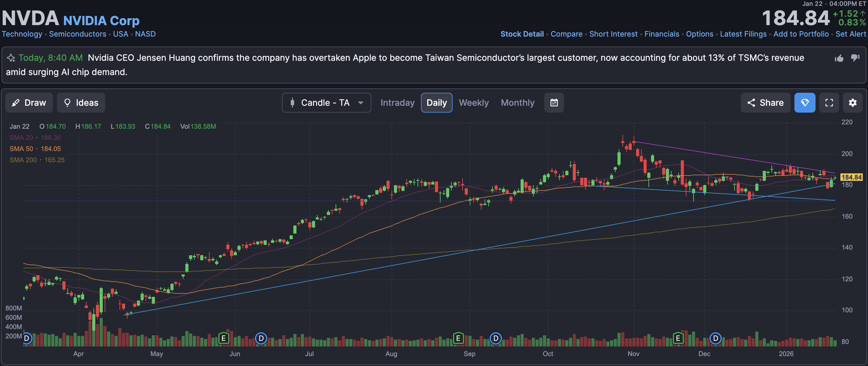Click the December dividend D marker
Screen dimensions: 868x366
click(715, 338)
